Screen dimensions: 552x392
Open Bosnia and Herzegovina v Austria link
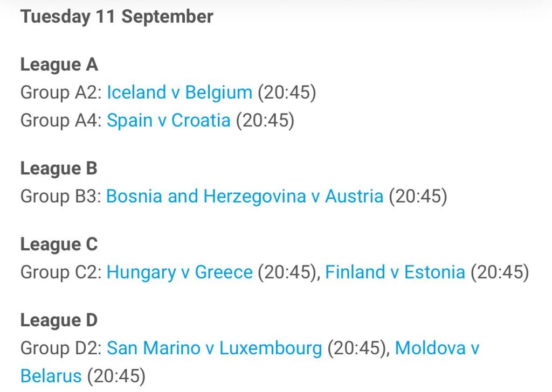pos(245,196)
